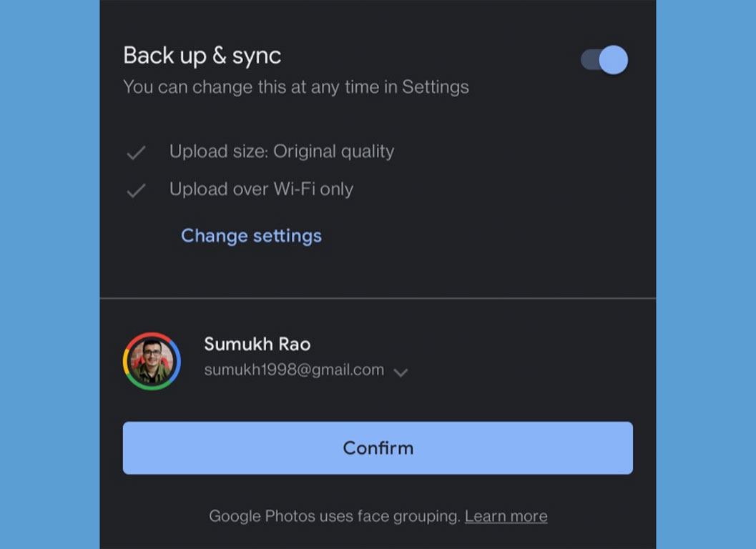
Task: Toggle off the Back up & sync switch
Action: (x=604, y=60)
